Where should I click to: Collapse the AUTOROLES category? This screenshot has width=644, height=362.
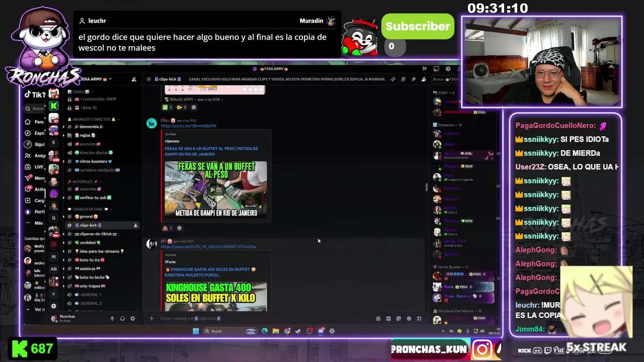tap(84, 182)
